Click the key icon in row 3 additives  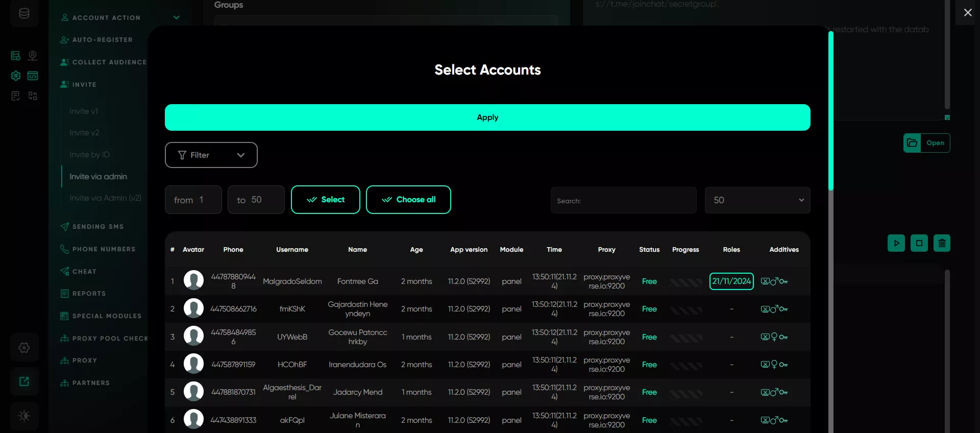(783, 337)
